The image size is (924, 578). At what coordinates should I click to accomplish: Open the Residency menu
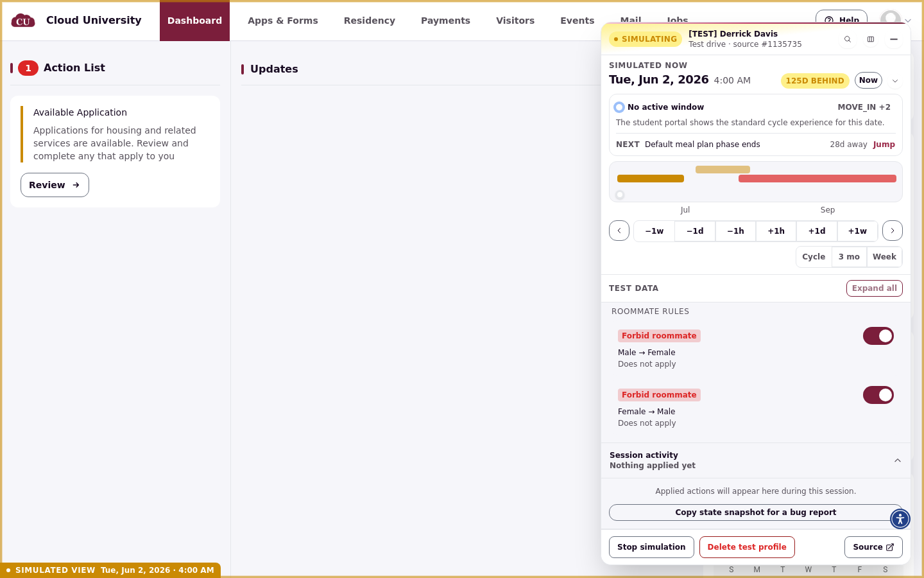pyautogui.click(x=370, y=21)
